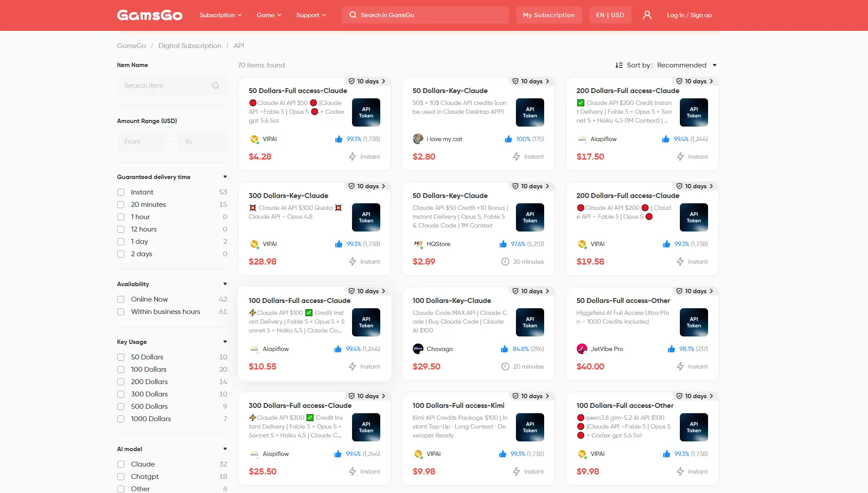
Task: Check the Instant delivery checkbox
Action: click(121, 192)
